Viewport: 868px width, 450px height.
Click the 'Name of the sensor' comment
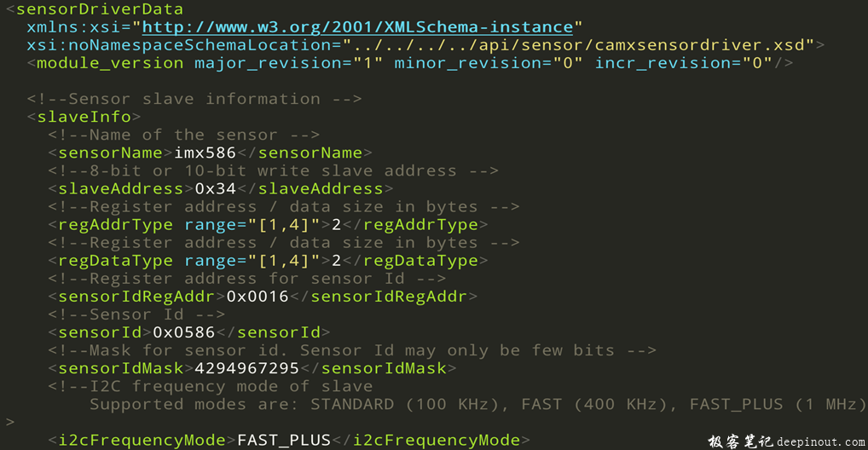183,135
